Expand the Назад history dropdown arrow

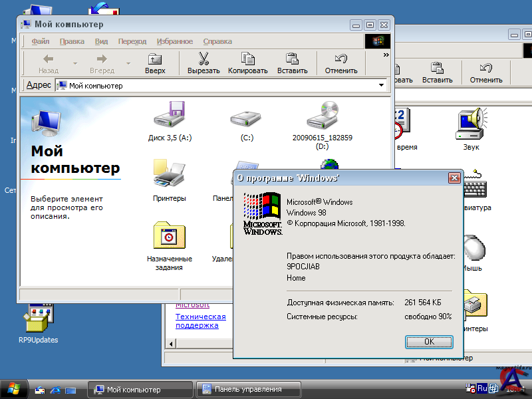click(x=75, y=63)
